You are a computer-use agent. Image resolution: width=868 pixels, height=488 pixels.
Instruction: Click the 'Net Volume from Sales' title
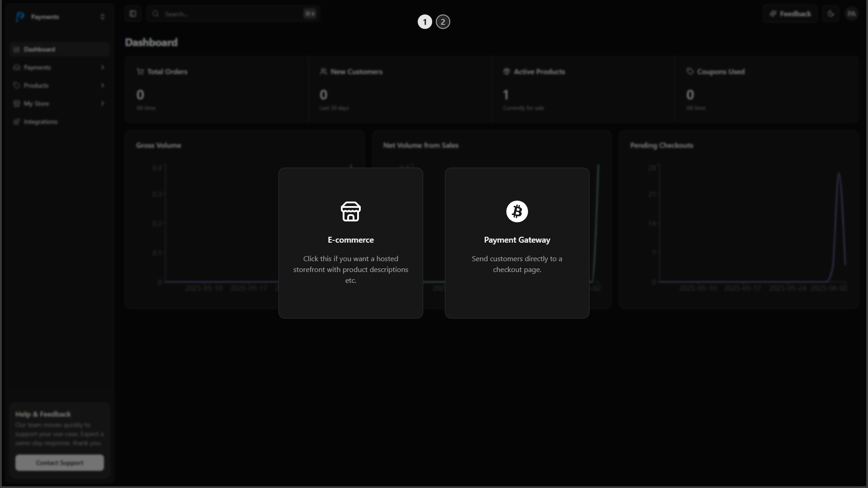[x=421, y=145]
